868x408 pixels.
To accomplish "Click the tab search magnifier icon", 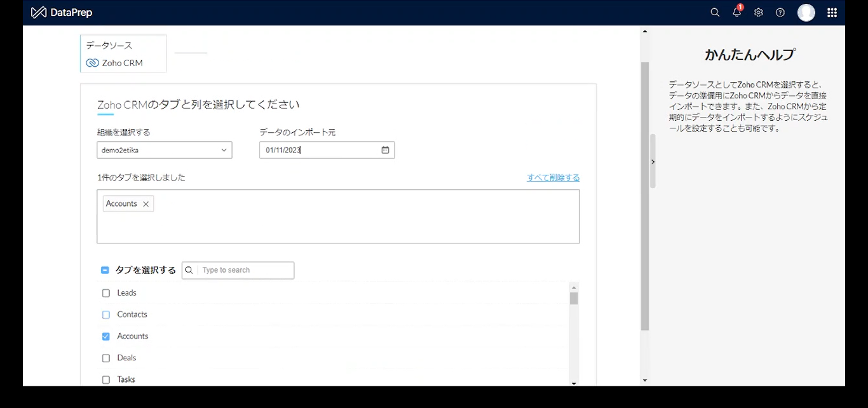I will (189, 270).
